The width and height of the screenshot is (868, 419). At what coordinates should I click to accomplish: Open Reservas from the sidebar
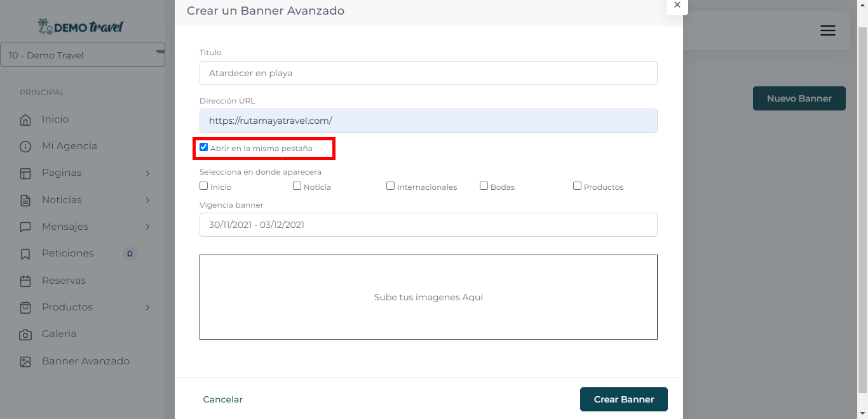(x=64, y=281)
